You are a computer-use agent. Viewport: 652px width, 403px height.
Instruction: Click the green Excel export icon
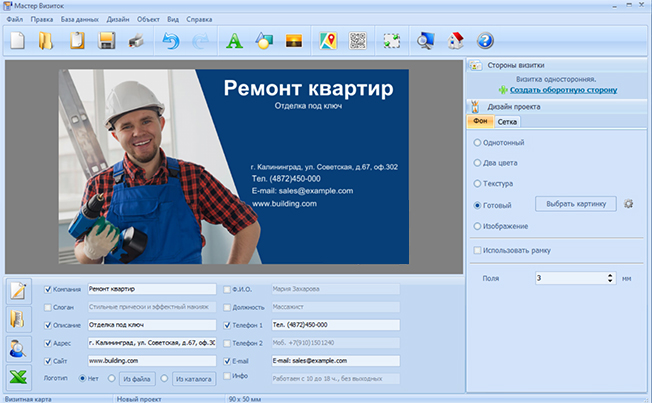(x=19, y=377)
